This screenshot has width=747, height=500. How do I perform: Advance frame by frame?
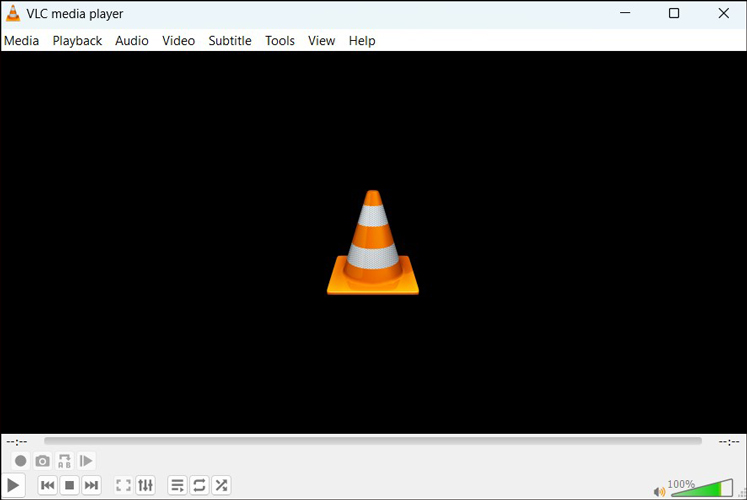tap(86, 461)
